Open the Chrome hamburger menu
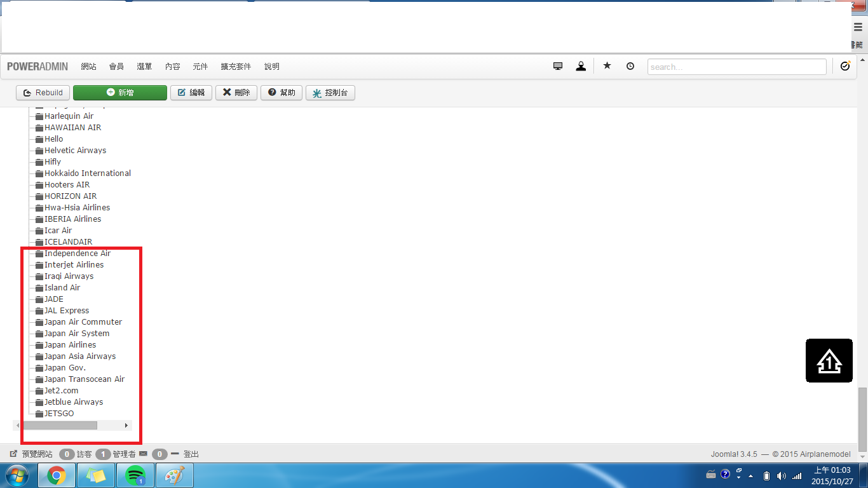This screenshot has width=868, height=488. (858, 27)
